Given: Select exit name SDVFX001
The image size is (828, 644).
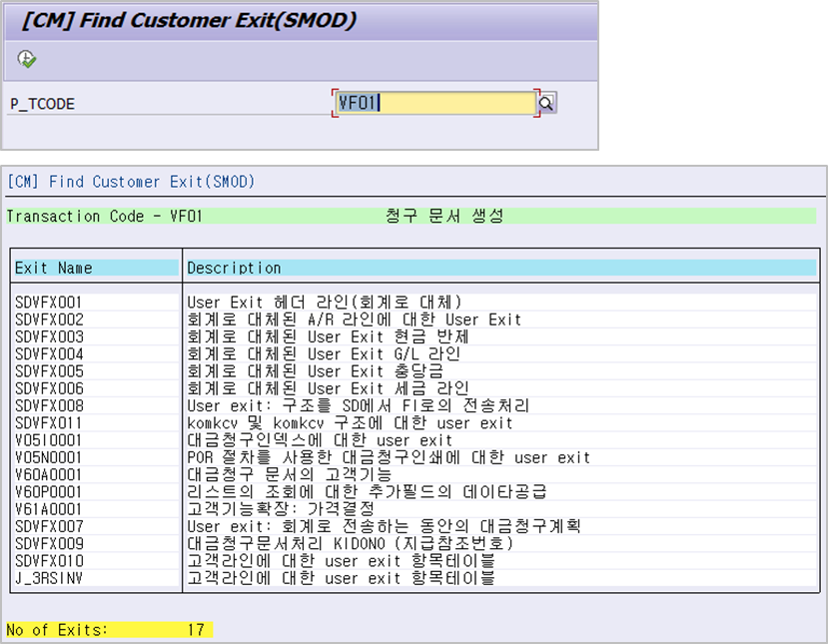Looking at the screenshot, I should click(x=49, y=303).
